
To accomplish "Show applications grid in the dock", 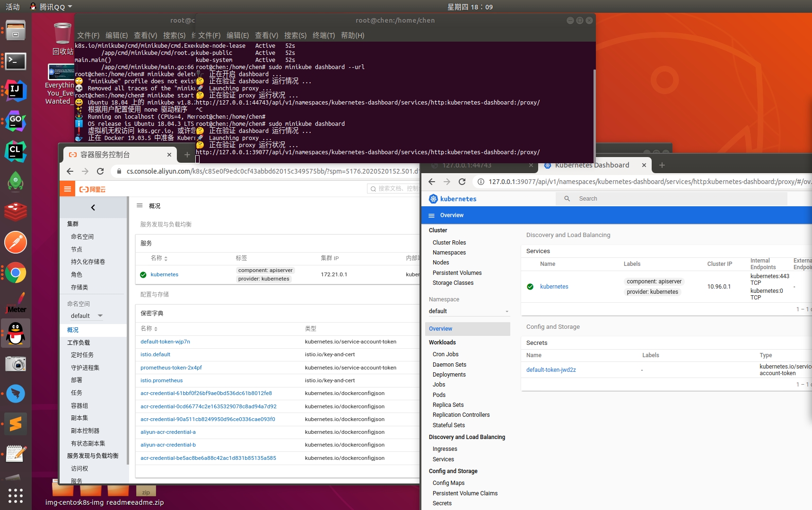I will pos(16,495).
